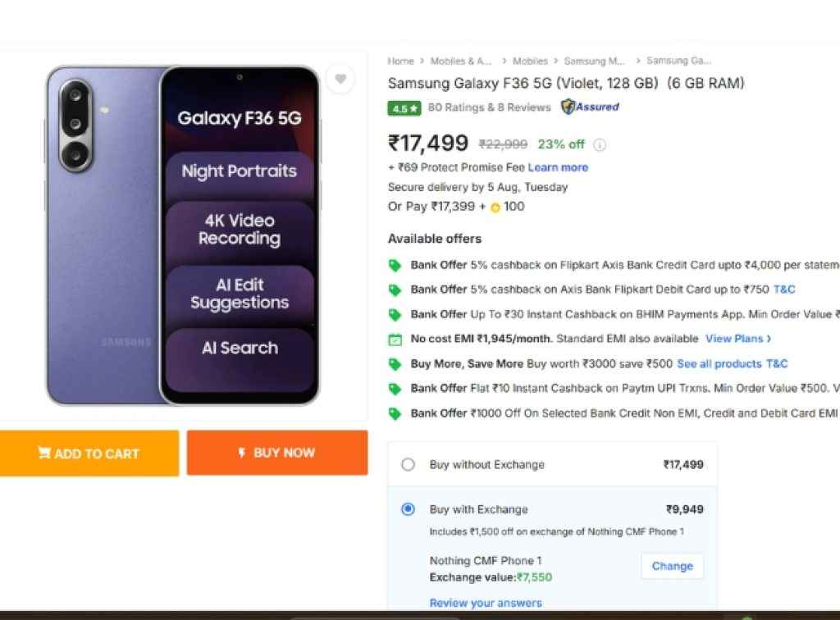Select Buy with Exchange option
Viewport: 840px width, 620px height.
click(x=408, y=509)
